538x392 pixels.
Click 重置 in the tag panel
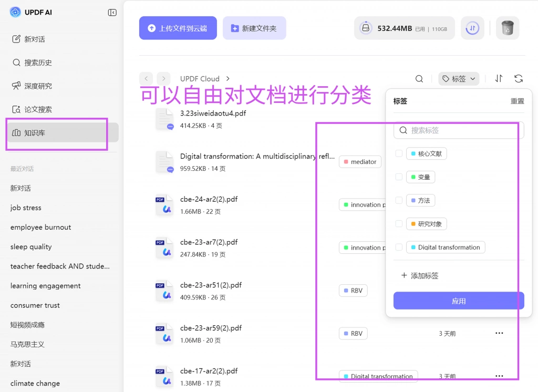pyautogui.click(x=517, y=101)
